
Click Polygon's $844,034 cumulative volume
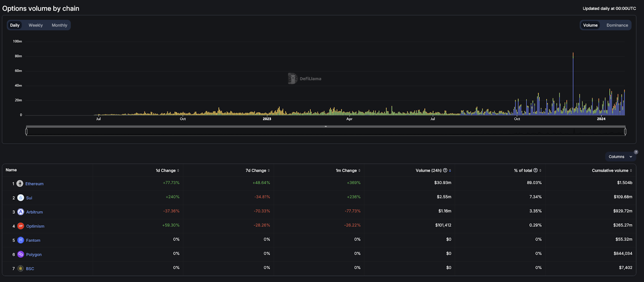tap(623, 253)
